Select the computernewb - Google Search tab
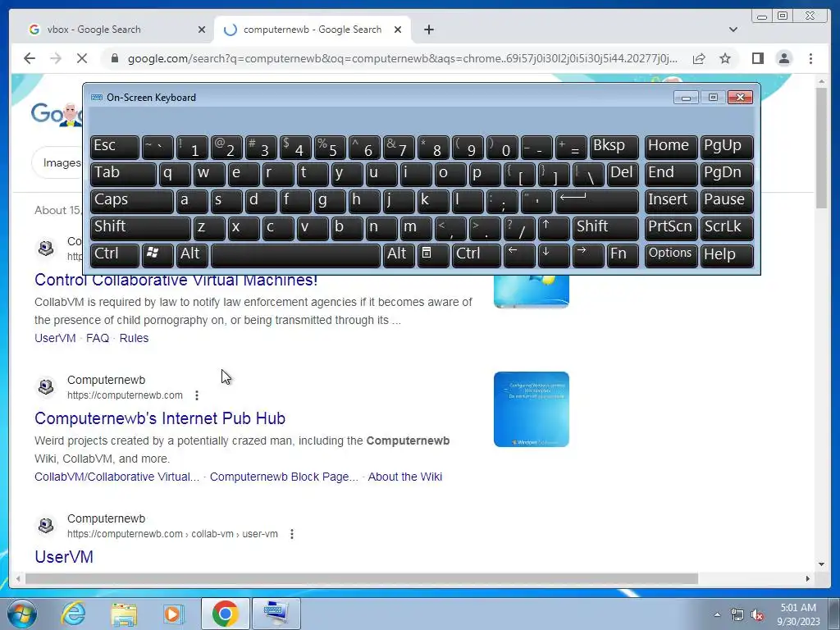840x630 pixels. click(313, 30)
